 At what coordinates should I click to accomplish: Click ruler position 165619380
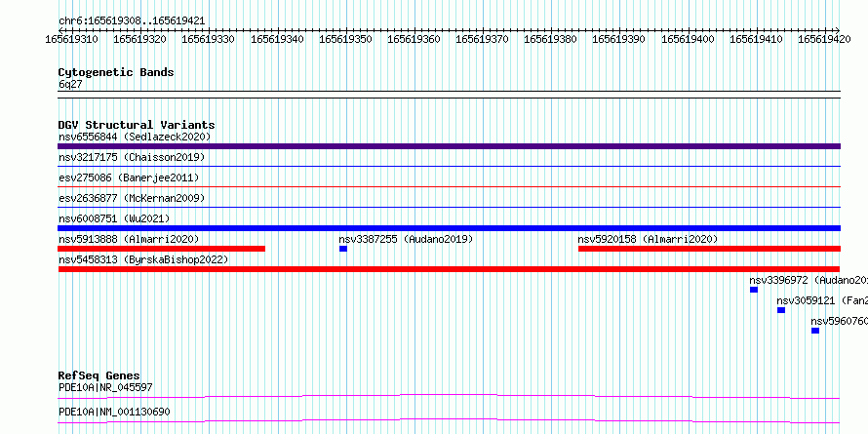551,39
